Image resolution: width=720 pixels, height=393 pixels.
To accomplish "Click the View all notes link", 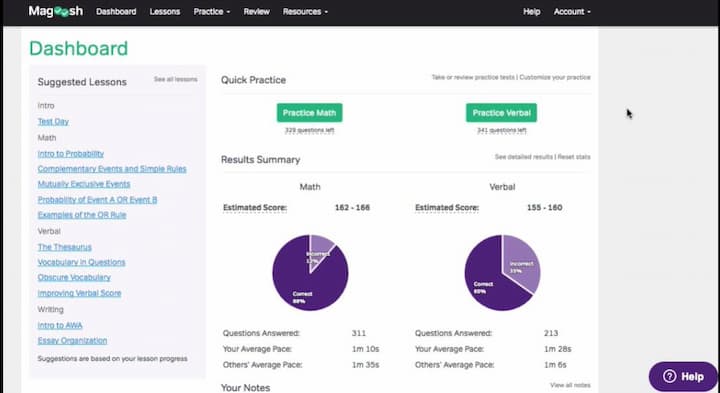I will (570, 385).
